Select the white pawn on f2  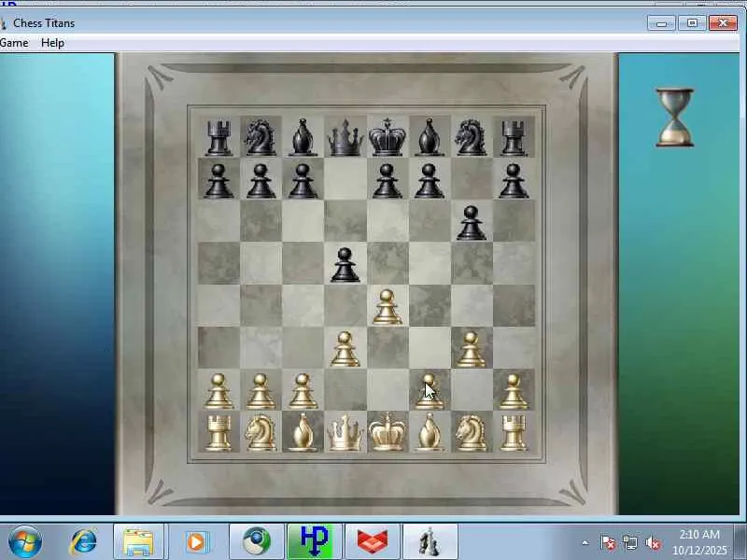click(x=430, y=391)
